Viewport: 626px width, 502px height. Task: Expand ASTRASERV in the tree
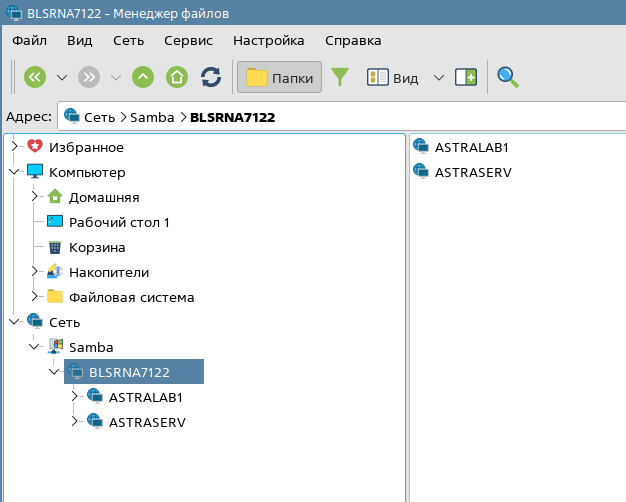point(74,422)
